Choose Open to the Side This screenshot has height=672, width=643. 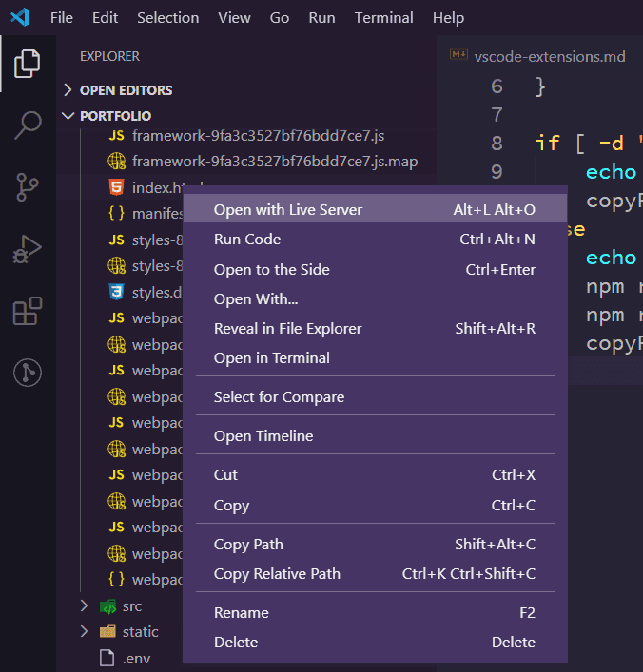click(x=375, y=269)
